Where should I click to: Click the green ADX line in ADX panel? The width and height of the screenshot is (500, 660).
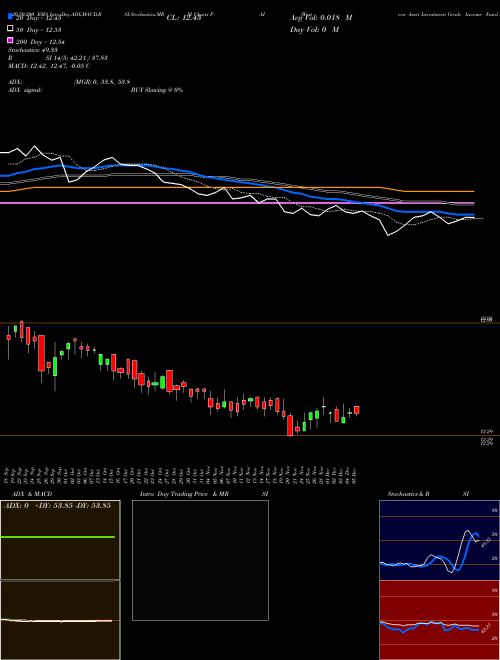click(58, 537)
